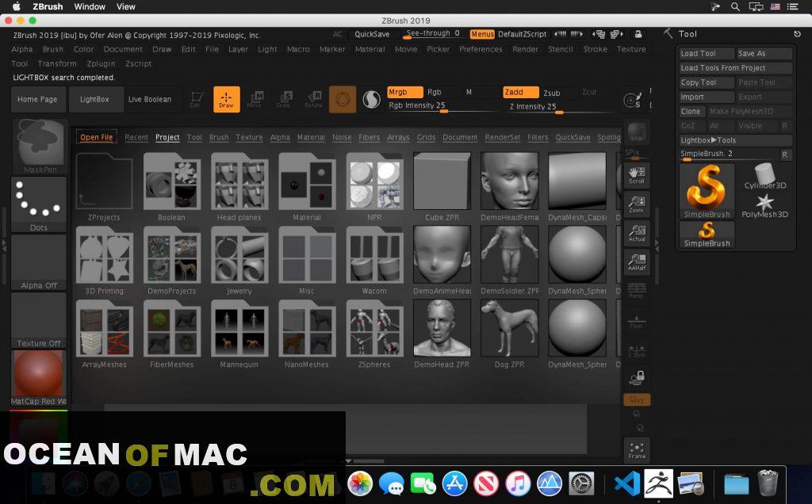The height and width of the screenshot is (504, 812).
Task: Click the Scroll canvas button
Action: click(637, 175)
